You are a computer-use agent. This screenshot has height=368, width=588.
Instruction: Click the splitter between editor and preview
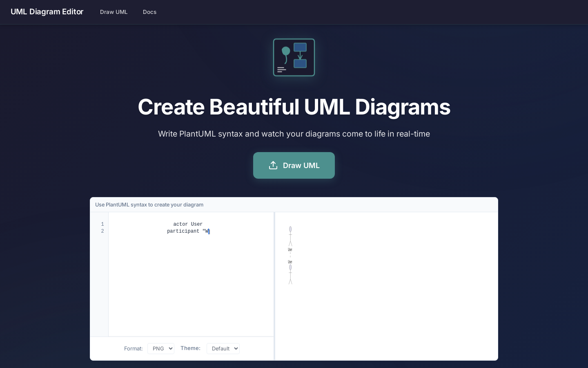274,286
